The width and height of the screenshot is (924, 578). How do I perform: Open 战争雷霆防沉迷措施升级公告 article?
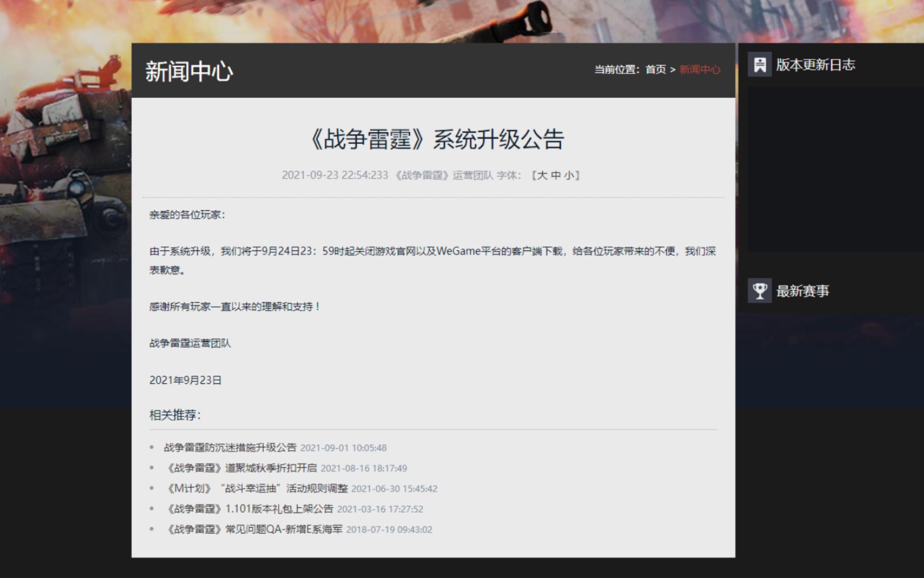(230, 447)
